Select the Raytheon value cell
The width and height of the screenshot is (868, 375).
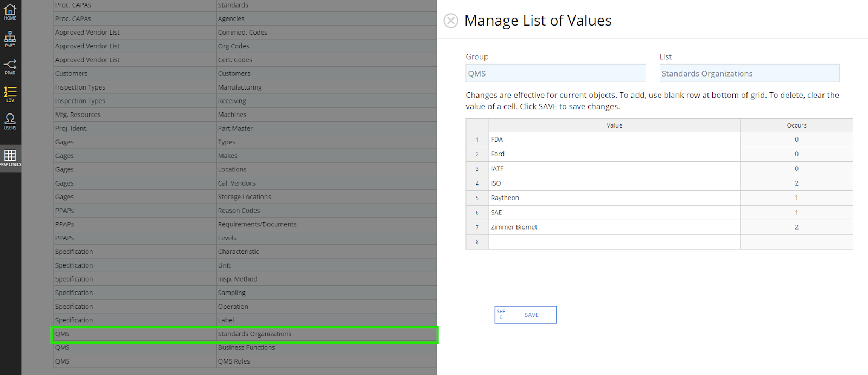coord(614,198)
